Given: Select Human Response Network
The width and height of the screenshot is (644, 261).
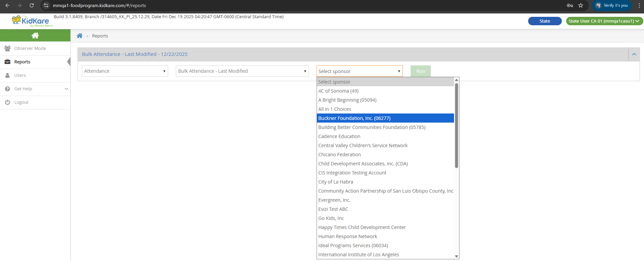Looking at the screenshot, I should tap(385, 236).
